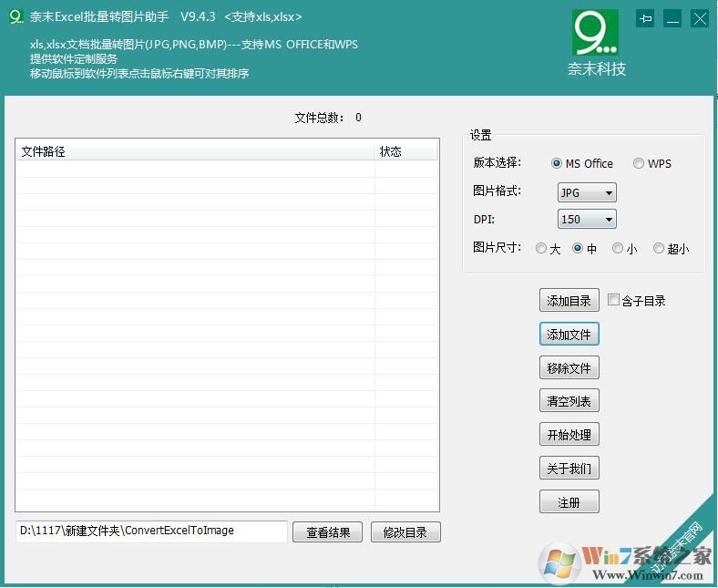Close the application window
The image size is (718, 588).
pos(700,19)
